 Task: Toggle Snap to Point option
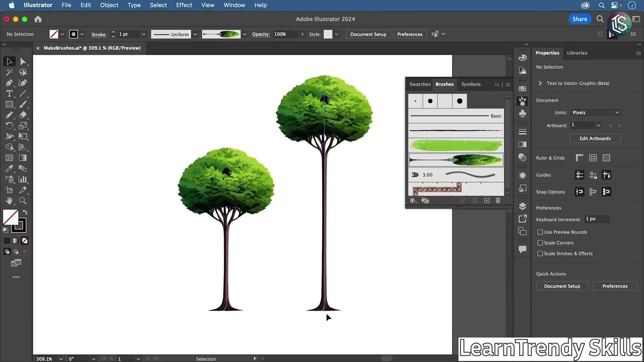[580, 192]
